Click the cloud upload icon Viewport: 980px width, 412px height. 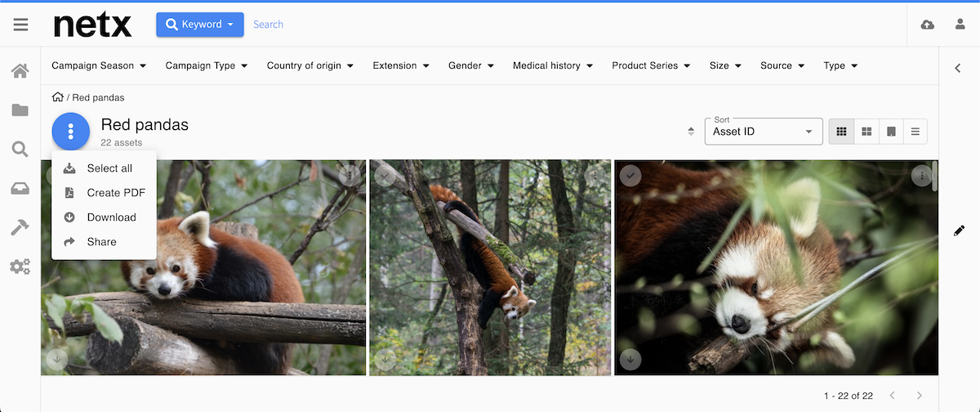click(928, 25)
